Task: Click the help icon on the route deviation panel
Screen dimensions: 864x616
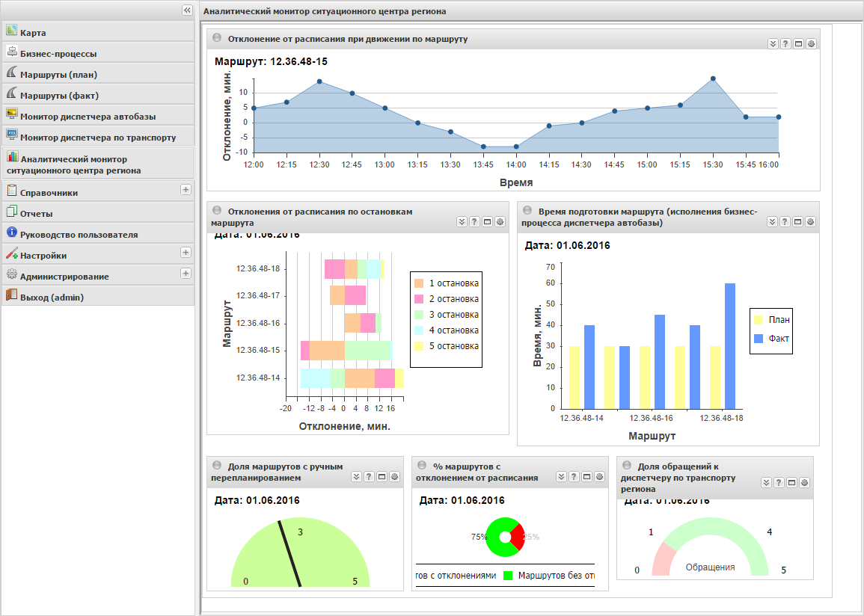Action: pyautogui.click(x=785, y=44)
